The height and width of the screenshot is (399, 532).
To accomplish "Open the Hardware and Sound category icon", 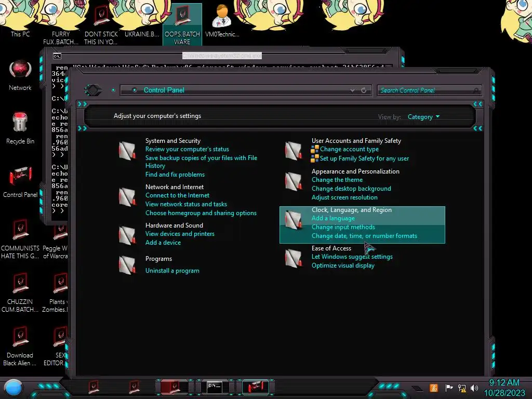I will 127,235.
